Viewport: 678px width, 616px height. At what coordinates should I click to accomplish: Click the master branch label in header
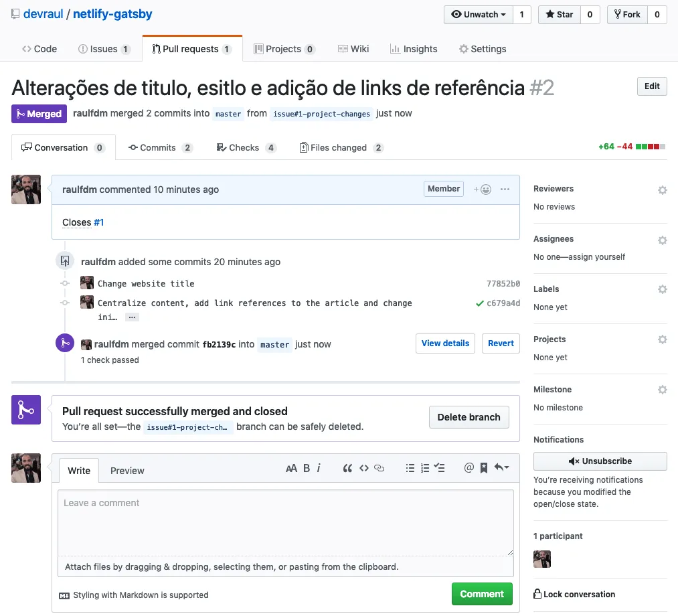coord(228,114)
